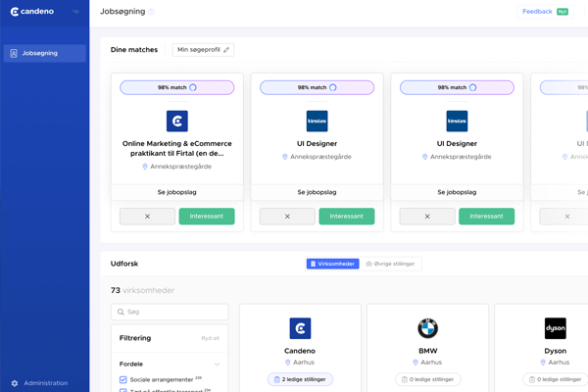
Task: Switch to the Virksomheder tab
Action: (x=331, y=264)
